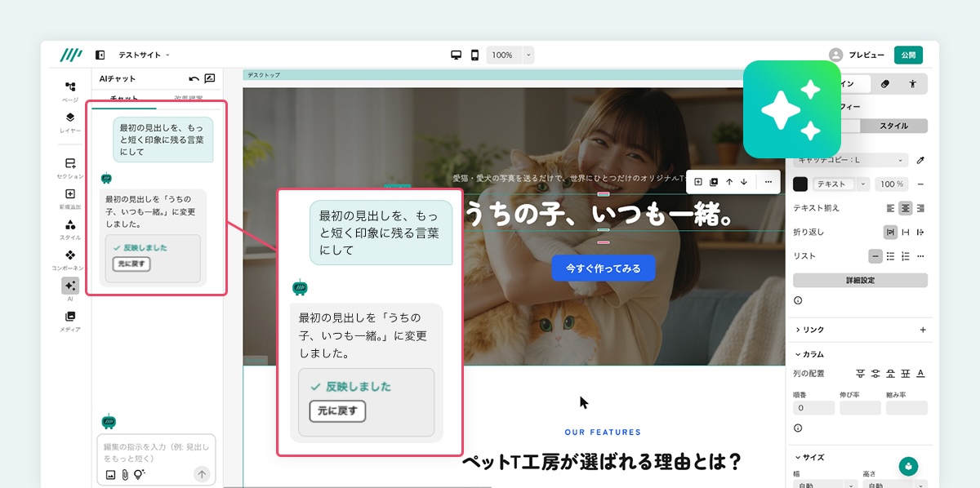Collapse the サイズ section
Viewport: 980px width, 488px height.
pos(808,457)
